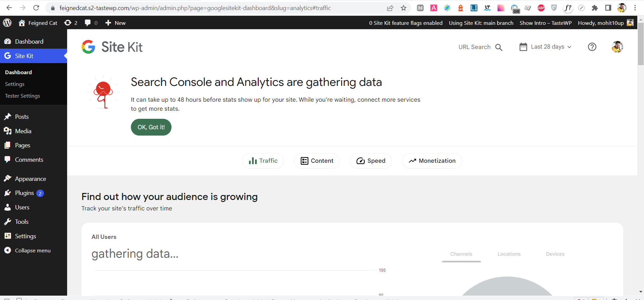Open the New content dropdown
This screenshot has height=300, width=644.
pos(115,23)
